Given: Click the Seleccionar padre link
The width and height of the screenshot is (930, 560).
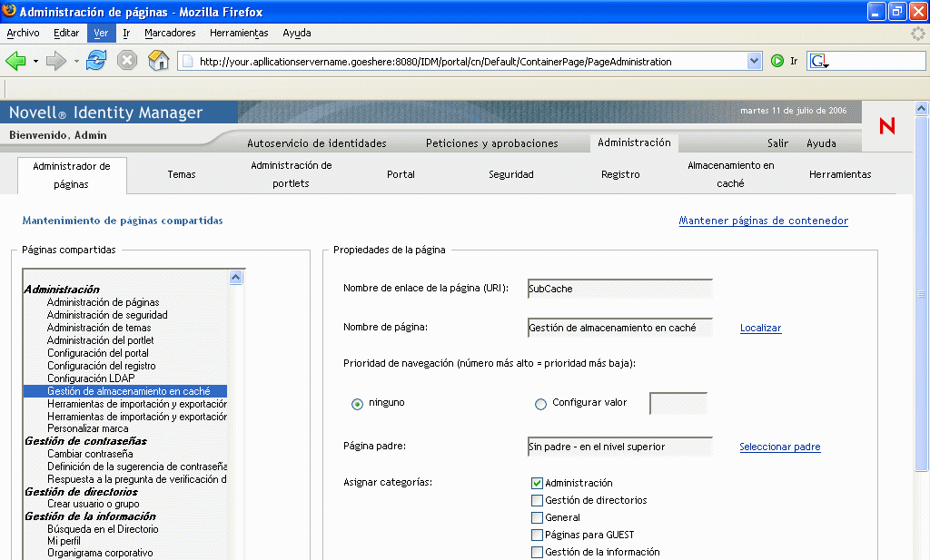Looking at the screenshot, I should click(x=780, y=447).
